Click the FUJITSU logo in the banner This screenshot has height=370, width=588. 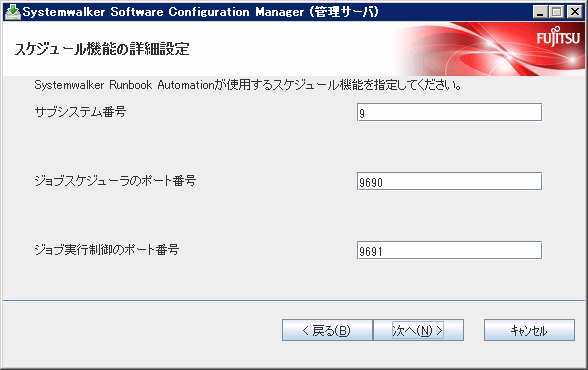[x=558, y=37]
